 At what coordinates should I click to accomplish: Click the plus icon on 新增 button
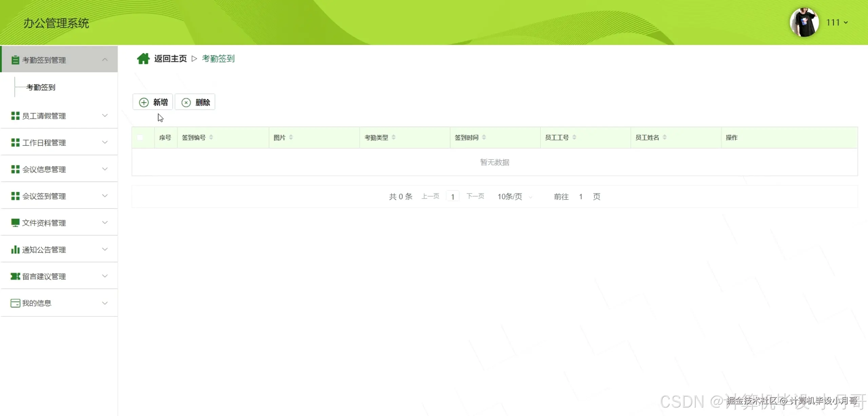144,102
